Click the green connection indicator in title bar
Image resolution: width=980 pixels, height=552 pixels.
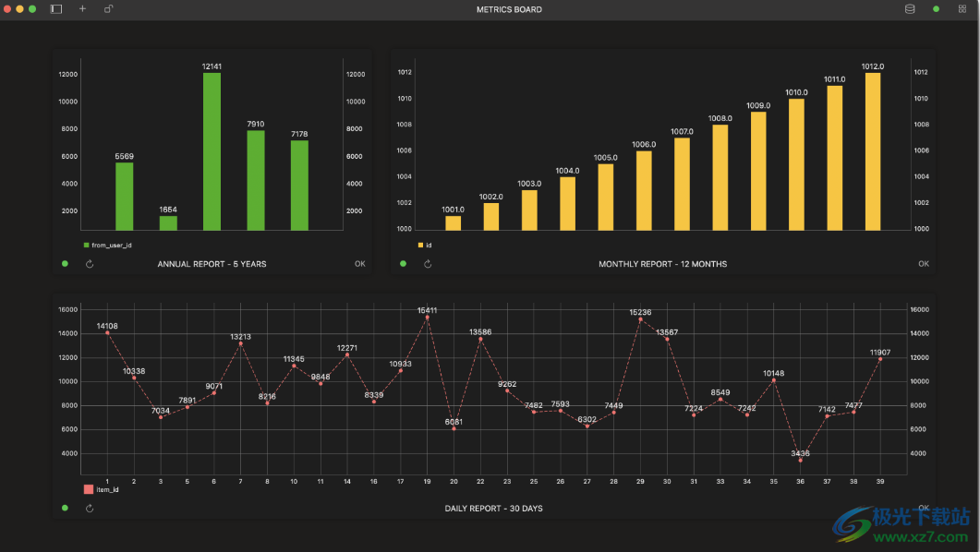click(936, 9)
